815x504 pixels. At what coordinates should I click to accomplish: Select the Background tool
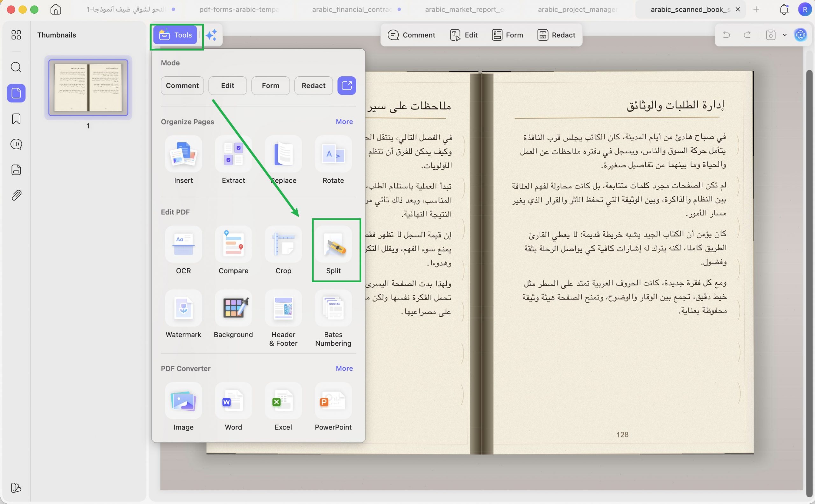click(x=233, y=314)
